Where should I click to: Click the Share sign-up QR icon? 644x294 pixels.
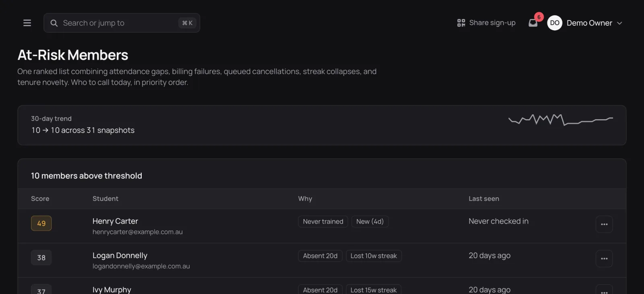[x=461, y=23]
